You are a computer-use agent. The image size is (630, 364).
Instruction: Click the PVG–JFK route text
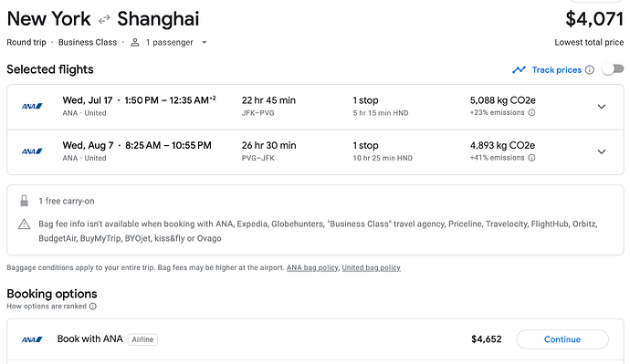point(257,158)
